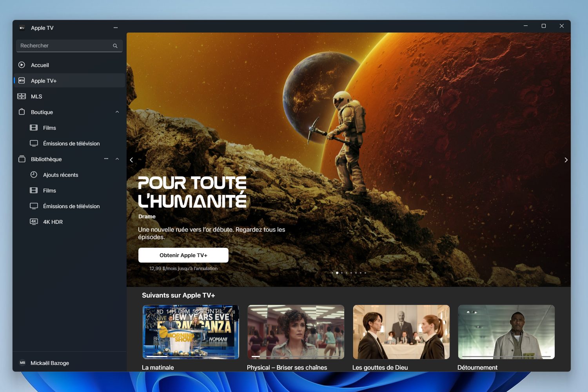Open the MLS section
Viewport: 588px width, 392px height.
[69, 96]
